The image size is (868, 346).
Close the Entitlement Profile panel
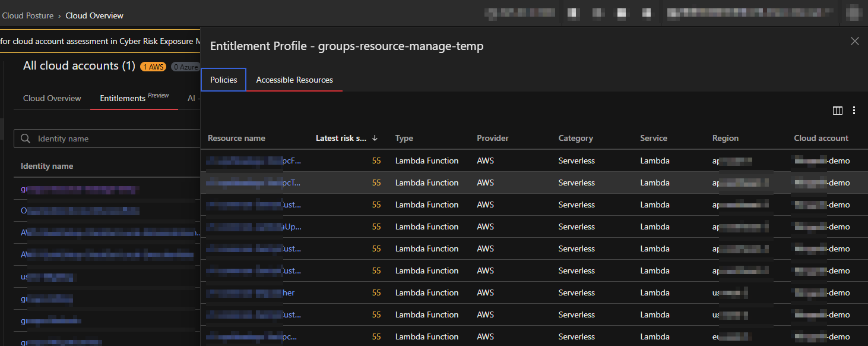point(854,41)
